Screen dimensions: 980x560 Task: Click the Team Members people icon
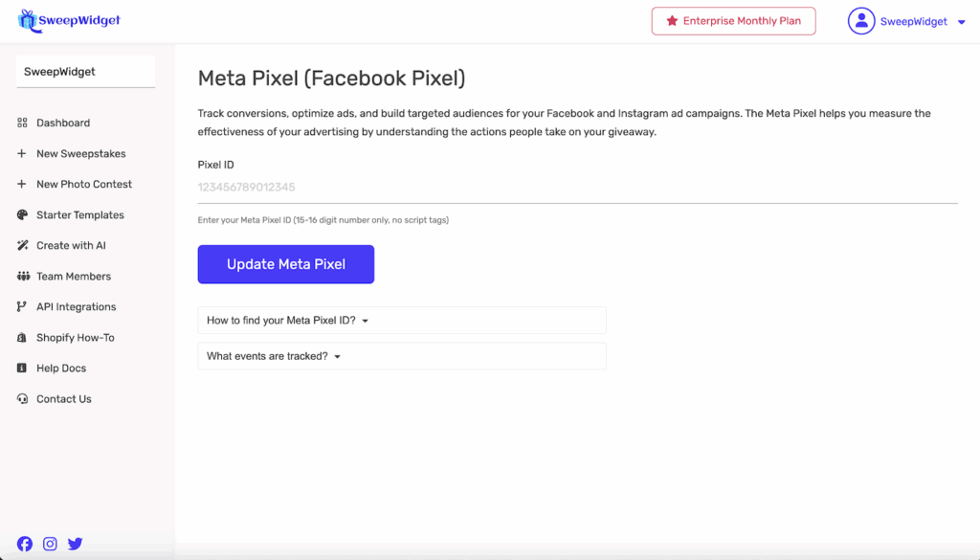[23, 276]
